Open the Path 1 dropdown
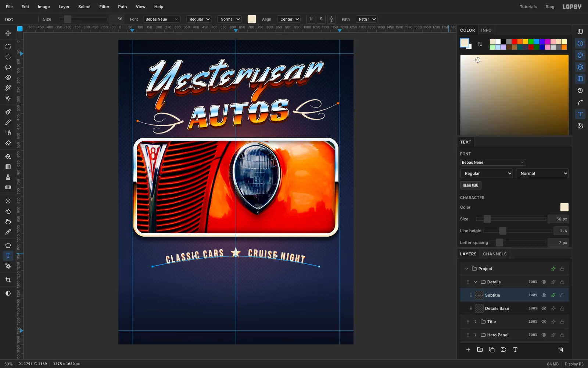The image size is (588, 368). coord(367,19)
